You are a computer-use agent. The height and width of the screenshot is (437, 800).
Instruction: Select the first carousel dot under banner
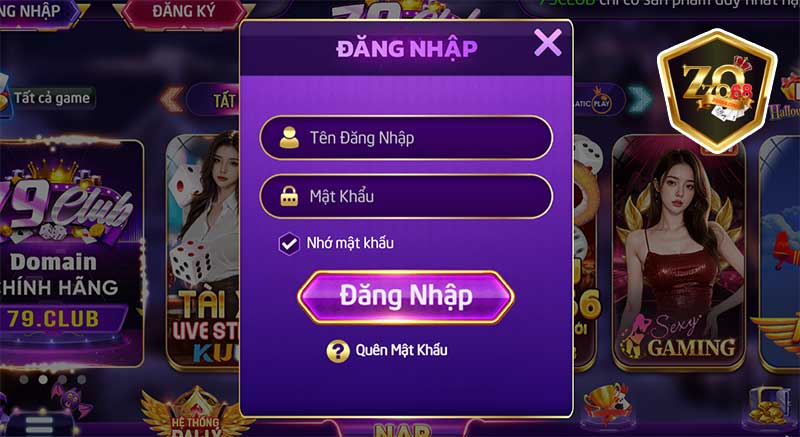(x=23, y=380)
